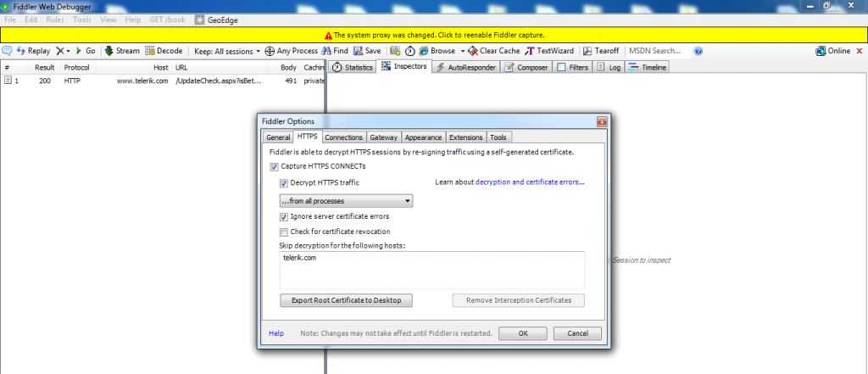Viewport: 868px width, 374px height.
Task: Open the Rules menu
Action: coord(55,20)
